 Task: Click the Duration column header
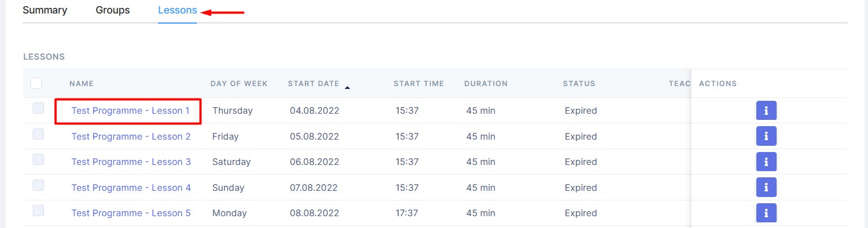[x=486, y=84]
